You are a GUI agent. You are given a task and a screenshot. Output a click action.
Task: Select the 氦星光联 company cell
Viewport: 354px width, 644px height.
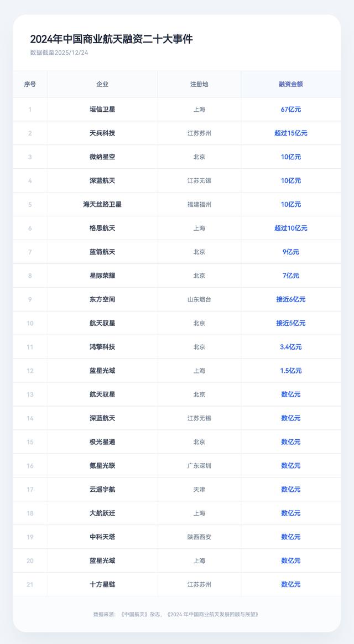[102, 466]
